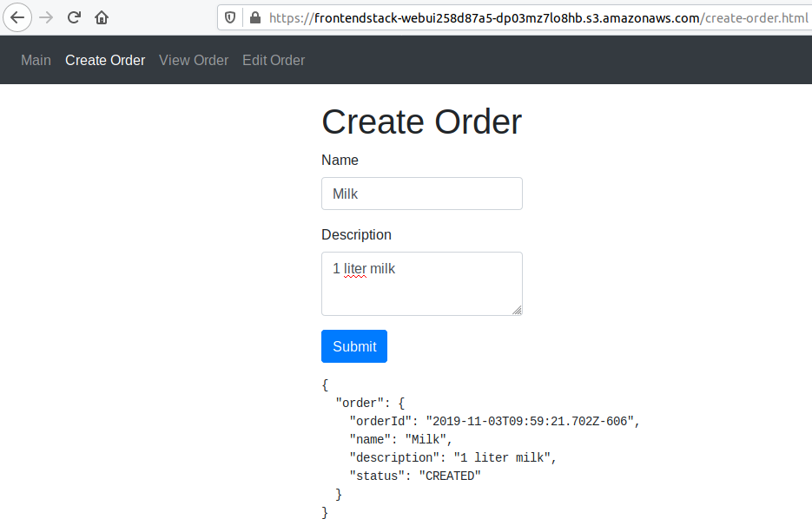The width and height of the screenshot is (812, 532).
Task: Go to the View Order page
Action: [x=194, y=60]
